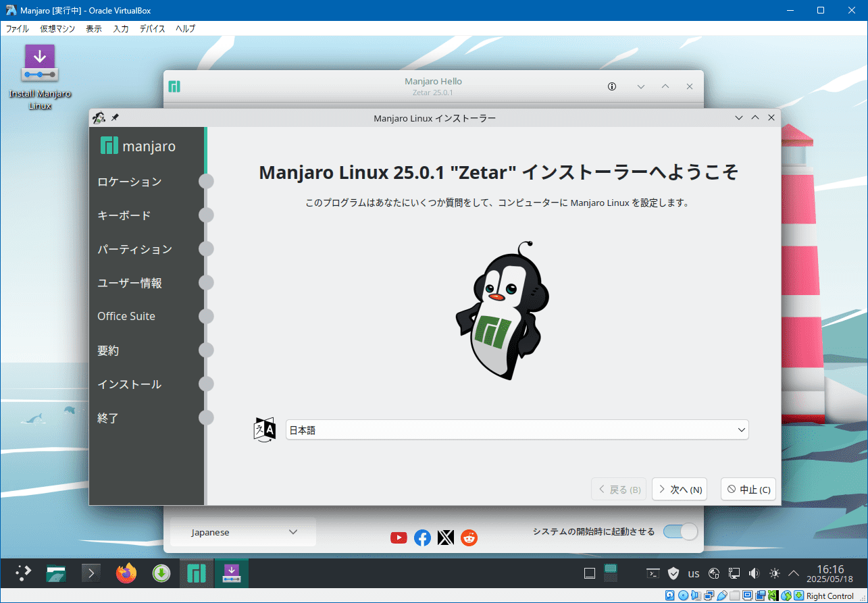Open the VirtualBox 表示 menu
This screenshot has width=868, height=603.
94,29
